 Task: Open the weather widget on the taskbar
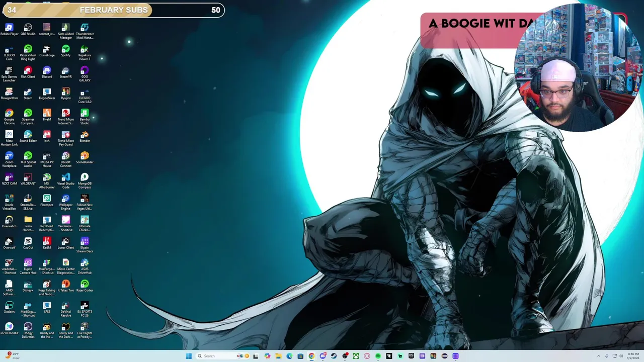pos(13,356)
